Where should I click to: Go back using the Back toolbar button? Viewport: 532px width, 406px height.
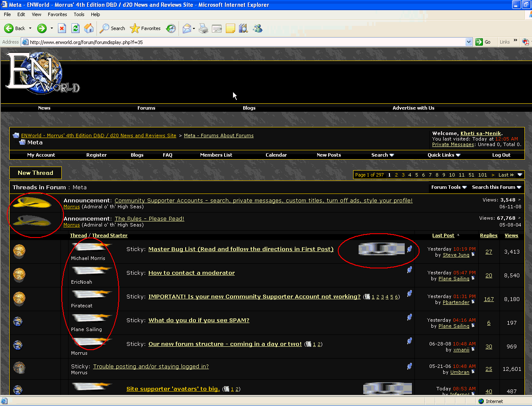tap(15, 28)
